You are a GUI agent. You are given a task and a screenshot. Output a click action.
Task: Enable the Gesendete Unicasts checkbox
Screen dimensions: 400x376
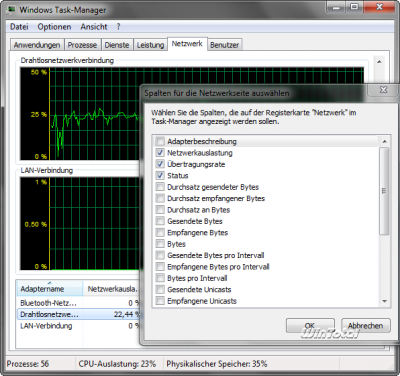(160, 289)
